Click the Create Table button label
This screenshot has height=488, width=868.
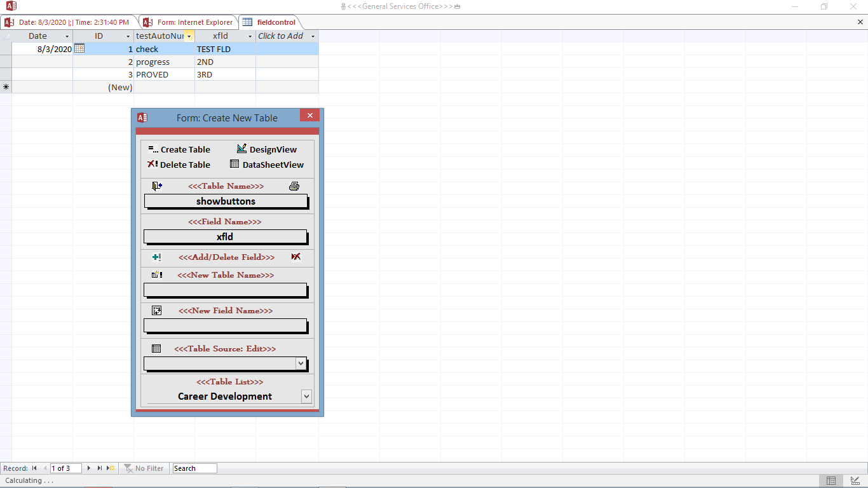tap(186, 150)
